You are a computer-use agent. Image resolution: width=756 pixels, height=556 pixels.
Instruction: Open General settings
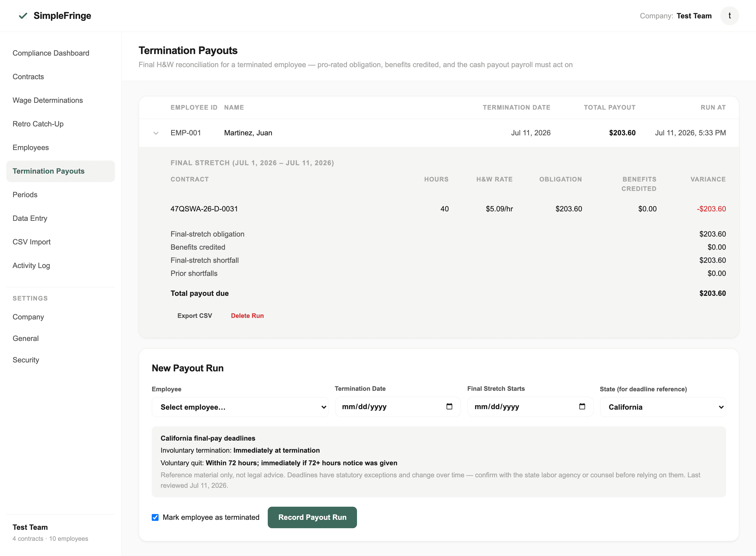click(x=26, y=339)
